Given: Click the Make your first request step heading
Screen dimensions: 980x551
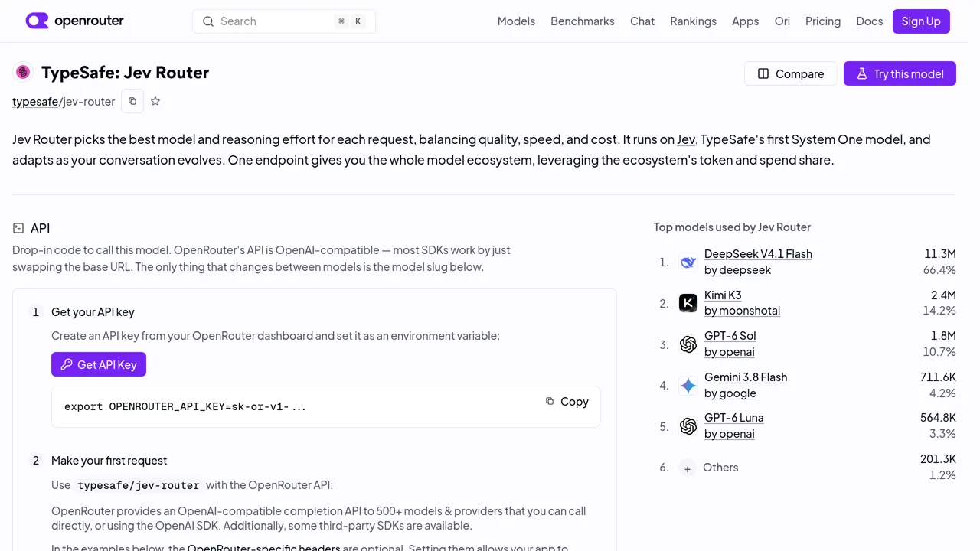Looking at the screenshot, I should [109, 461].
